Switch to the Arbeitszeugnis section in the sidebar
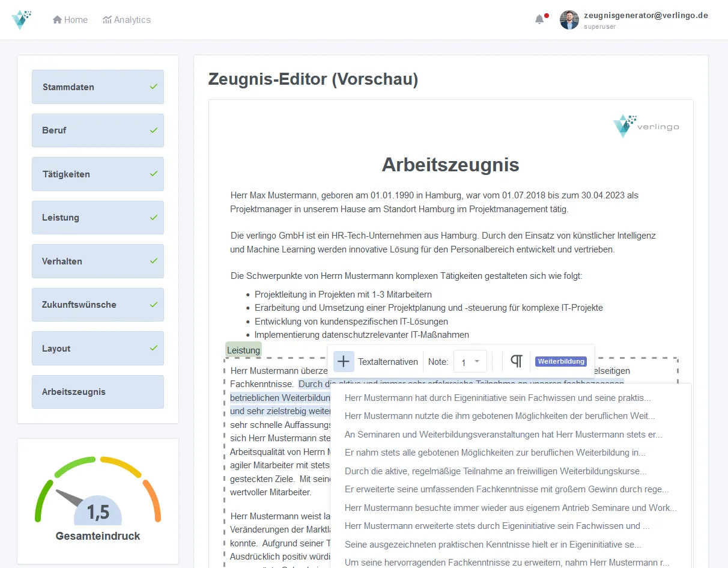The height and width of the screenshot is (568, 728). (97, 392)
